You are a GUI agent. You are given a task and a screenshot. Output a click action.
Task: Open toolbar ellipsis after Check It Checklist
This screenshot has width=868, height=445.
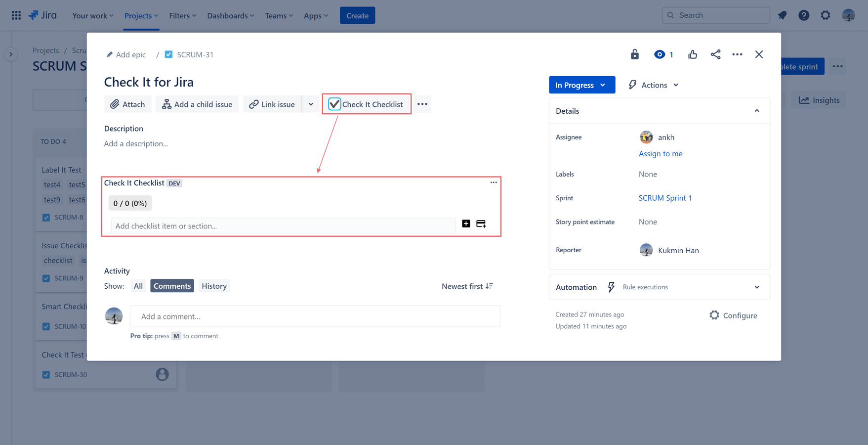[x=422, y=104]
